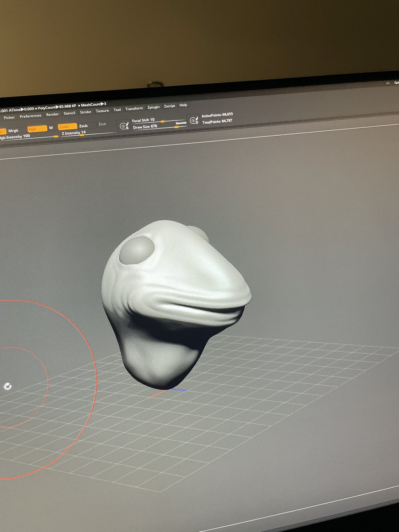
Task: Enable Zsub sculpt mode
Action: point(83,126)
